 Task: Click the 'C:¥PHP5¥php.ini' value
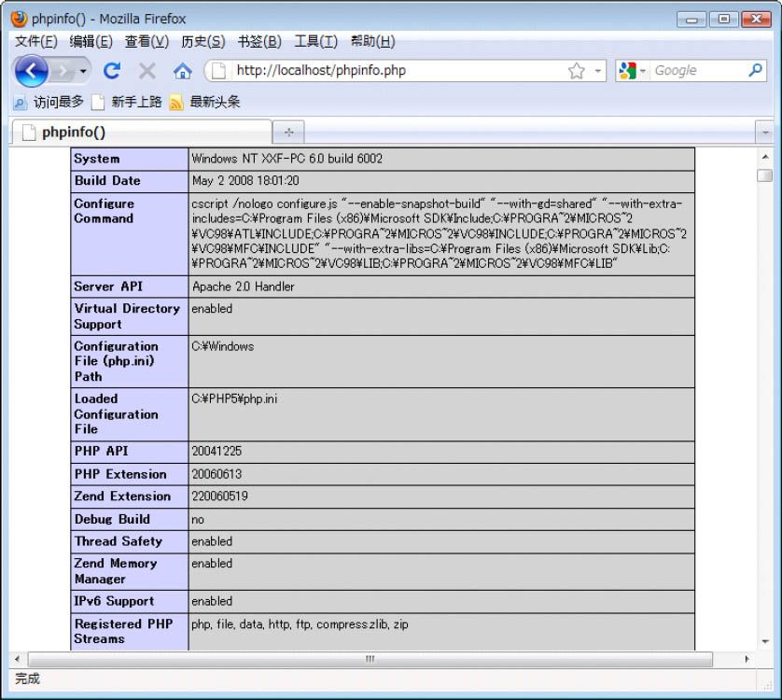point(234,399)
